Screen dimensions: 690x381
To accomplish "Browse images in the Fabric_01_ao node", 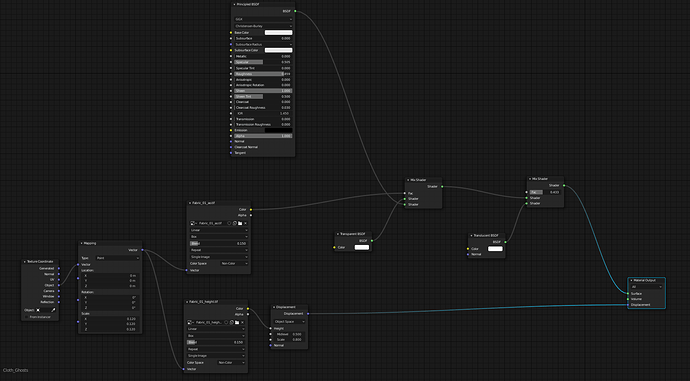I will [x=192, y=223].
